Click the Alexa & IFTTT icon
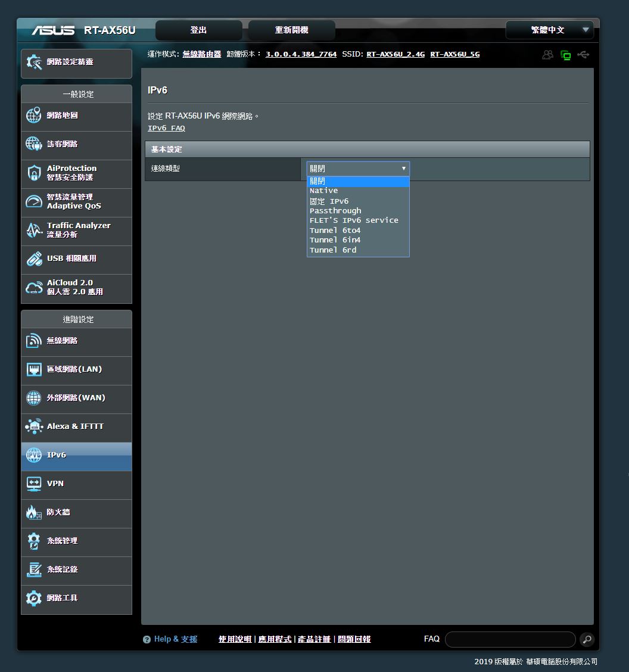The height and width of the screenshot is (672, 629). pyautogui.click(x=34, y=427)
